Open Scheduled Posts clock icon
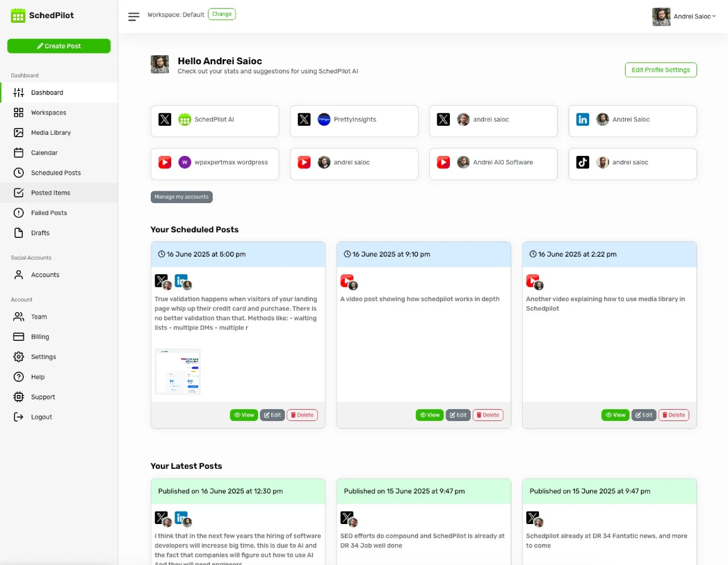The image size is (728, 565). pyautogui.click(x=19, y=172)
